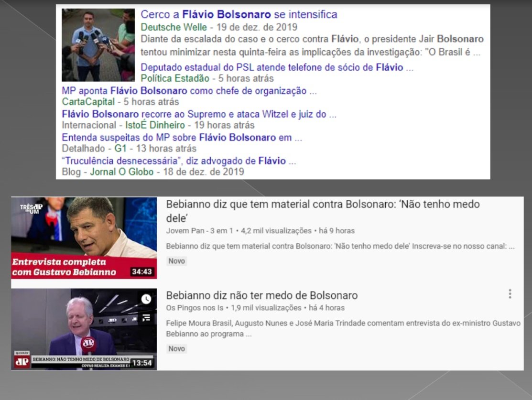Open 'Deputado estadual do PSL atende telefone' link

277,67
